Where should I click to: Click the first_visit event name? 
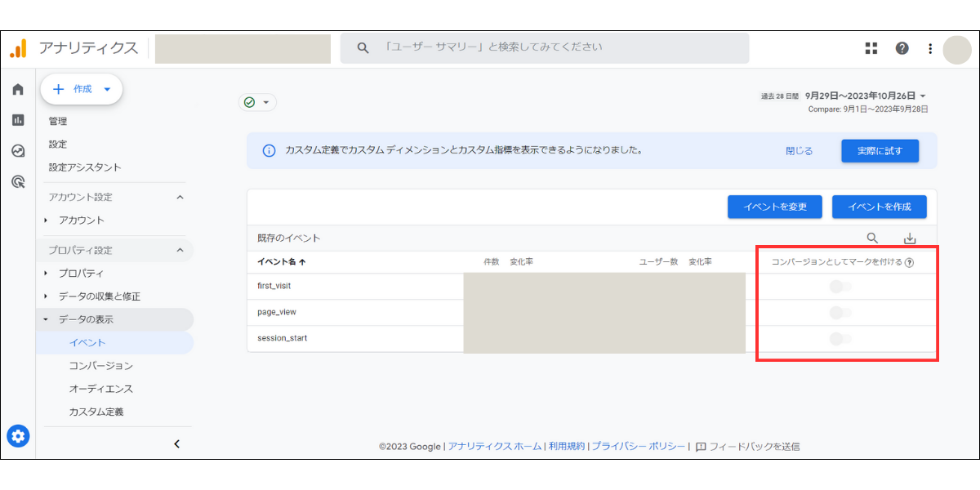pyautogui.click(x=274, y=287)
